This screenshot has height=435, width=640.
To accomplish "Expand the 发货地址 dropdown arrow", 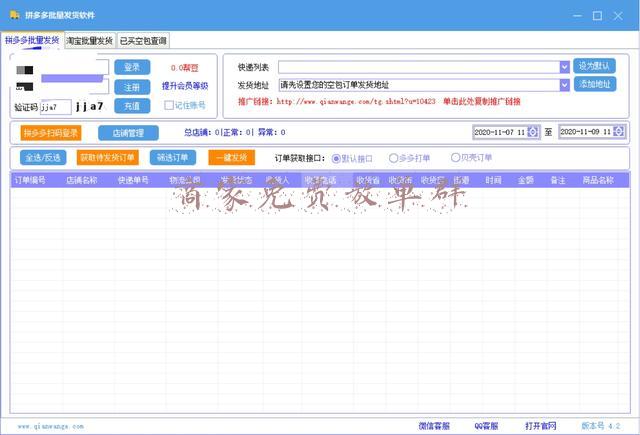I will point(564,85).
